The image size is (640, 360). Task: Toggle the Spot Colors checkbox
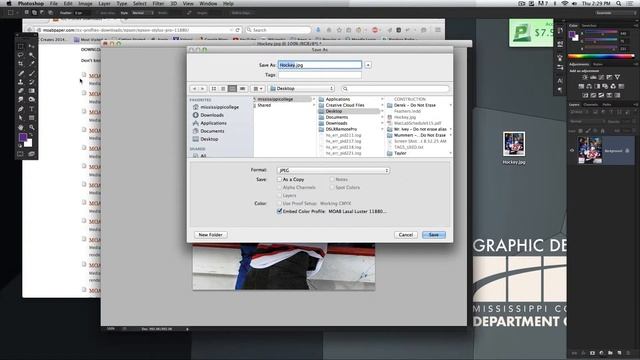pos(332,187)
